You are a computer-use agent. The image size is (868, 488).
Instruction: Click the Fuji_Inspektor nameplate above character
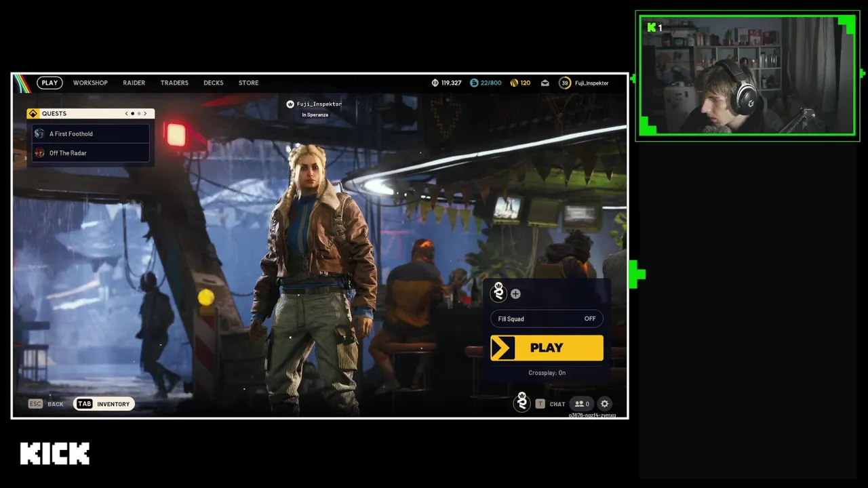pyautogui.click(x=314, y=104)
